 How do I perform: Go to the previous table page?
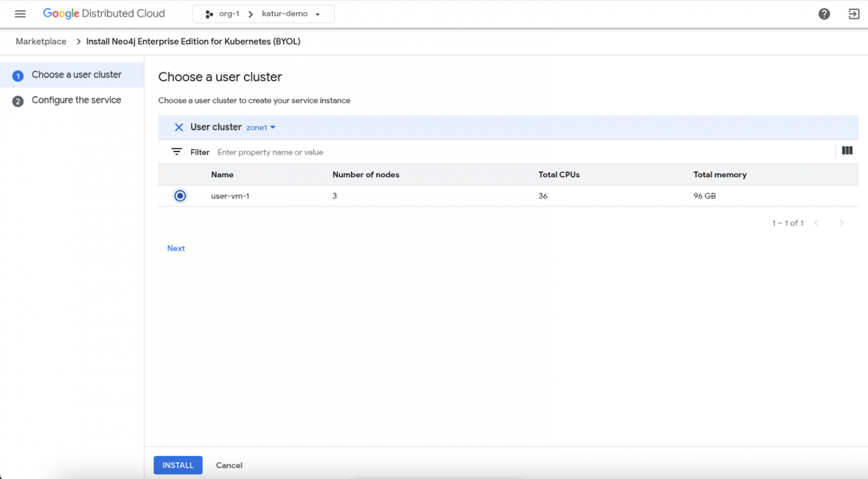click(816, 223)
